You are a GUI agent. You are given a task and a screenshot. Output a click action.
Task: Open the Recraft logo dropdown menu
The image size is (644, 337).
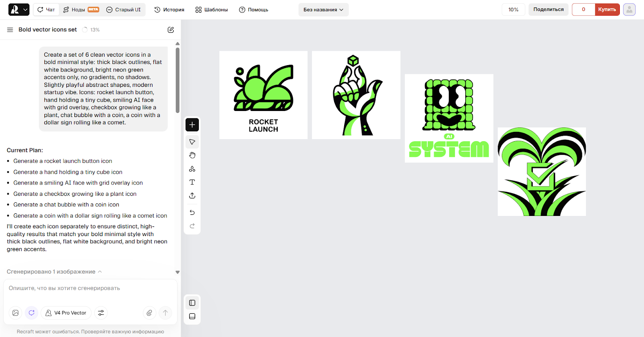pyautogui.click(x=19, y=10)
